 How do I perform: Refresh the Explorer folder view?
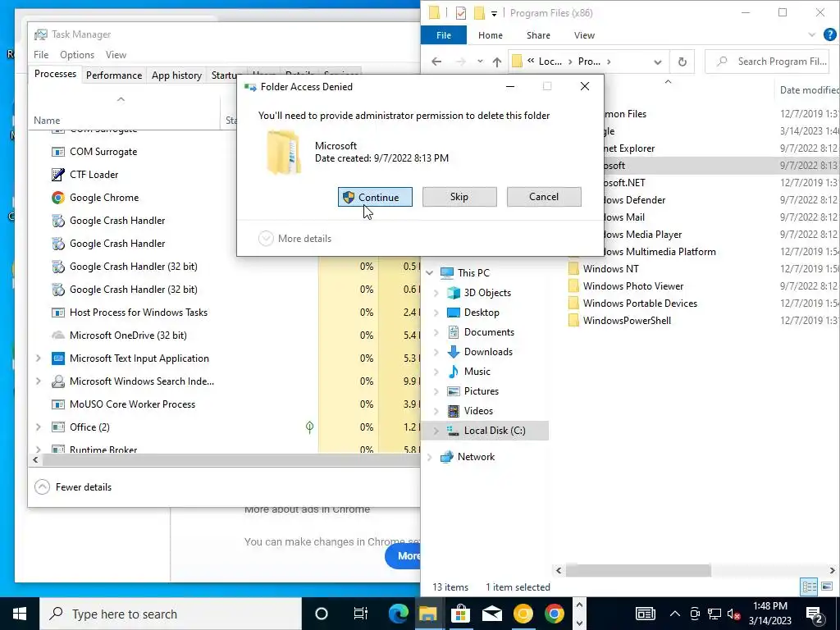point(682,62)
